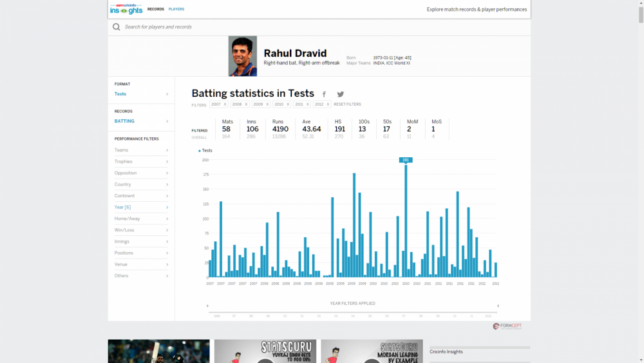This screenshot has width=644, height=363.
Task: Open the cricket batsman photo thumbnail
Action: [158, 351]
